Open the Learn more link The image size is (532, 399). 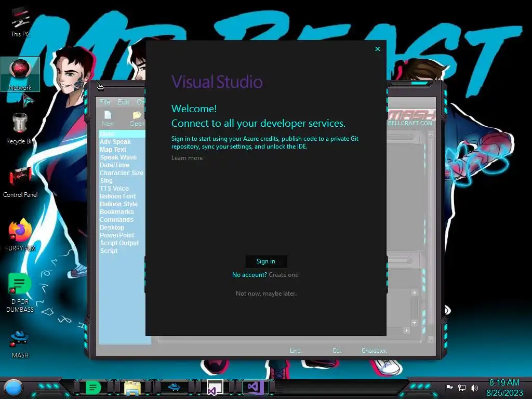(187, 158)
